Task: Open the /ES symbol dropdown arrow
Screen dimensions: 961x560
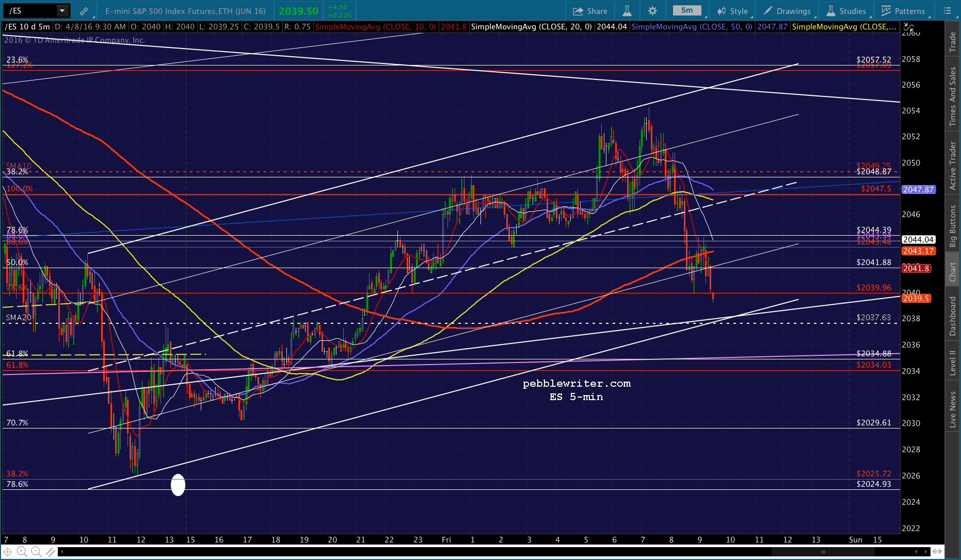Action: pos(62,11)
